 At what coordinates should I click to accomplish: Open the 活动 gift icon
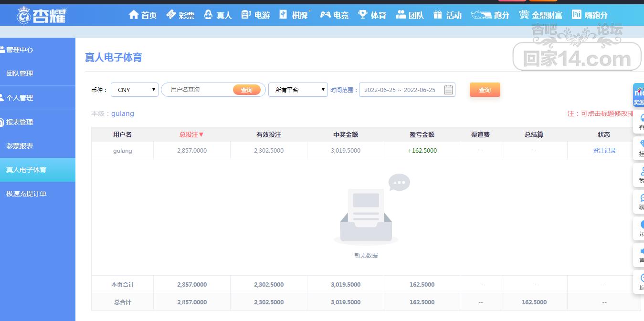click(438, 15)
